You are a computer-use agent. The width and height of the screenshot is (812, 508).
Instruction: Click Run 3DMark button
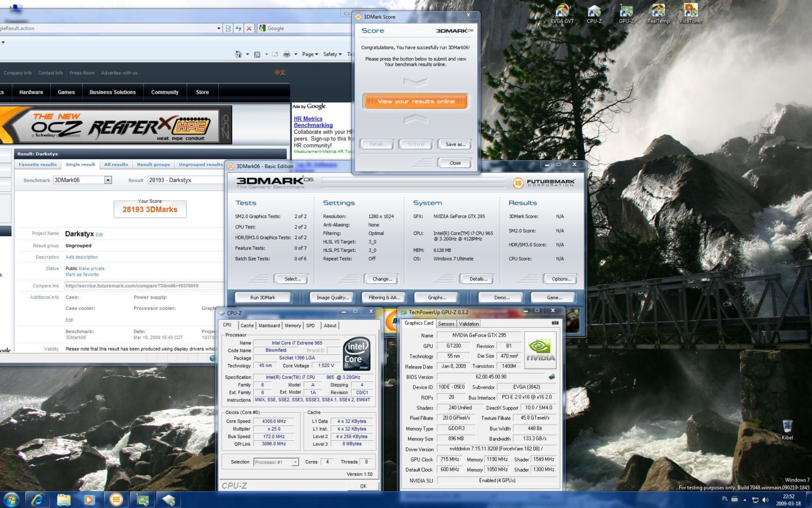click(x=263, y=297)
